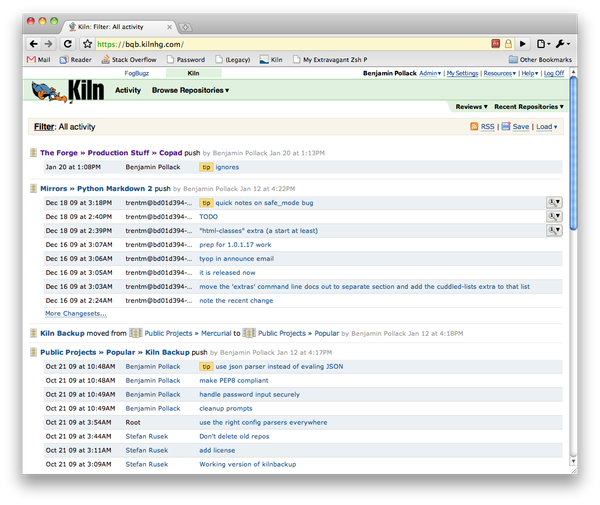
Task: Select the Kiln tab in the header
Action: tap(193, 73)
